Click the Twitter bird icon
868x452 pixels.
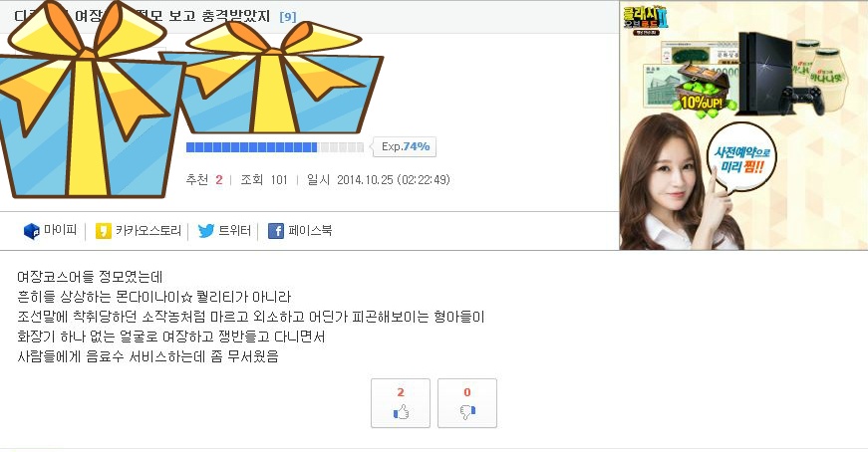(x=206, y=231)
